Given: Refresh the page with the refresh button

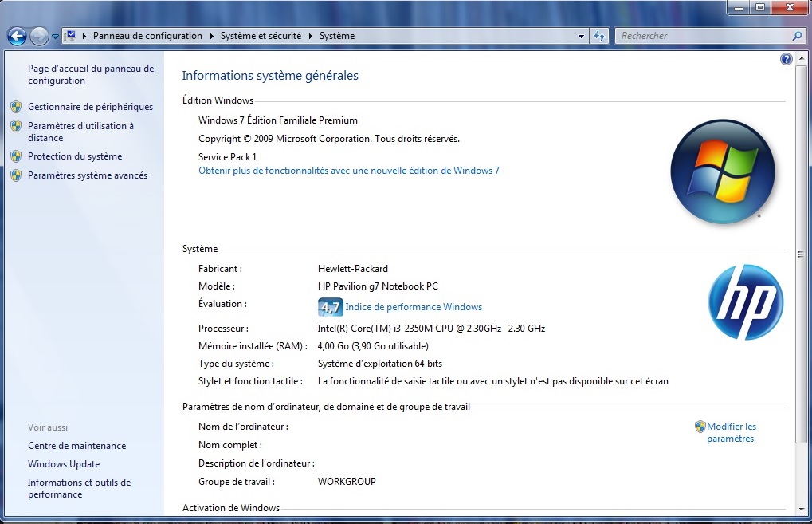Looking at the screenshot, I should [x=599, y=36].
